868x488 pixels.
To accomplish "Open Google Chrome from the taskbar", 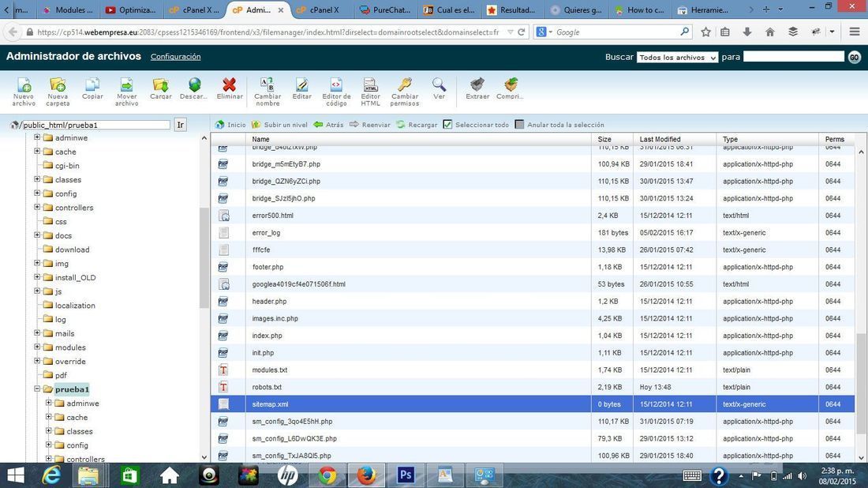I will click(x=327, y=476).
